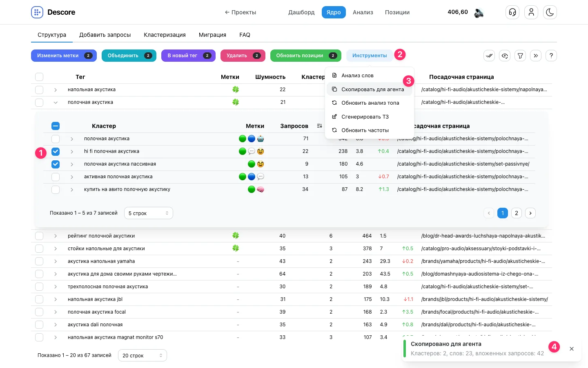
Task: Check купить на авито полочную акустику checkbox
Action: pyautogui.click(x=56, y=190)
